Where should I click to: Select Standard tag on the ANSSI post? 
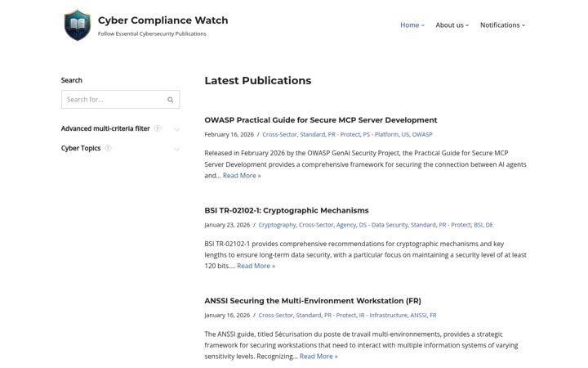point(309,316)
